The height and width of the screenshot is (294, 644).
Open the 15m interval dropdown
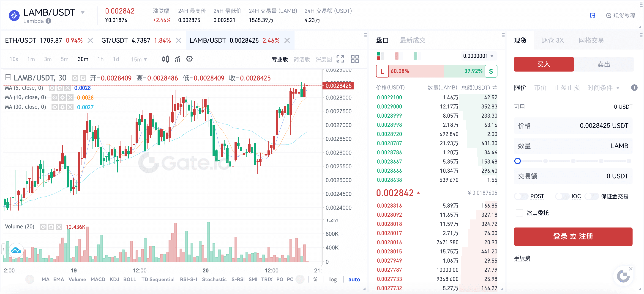coord(139,59)
